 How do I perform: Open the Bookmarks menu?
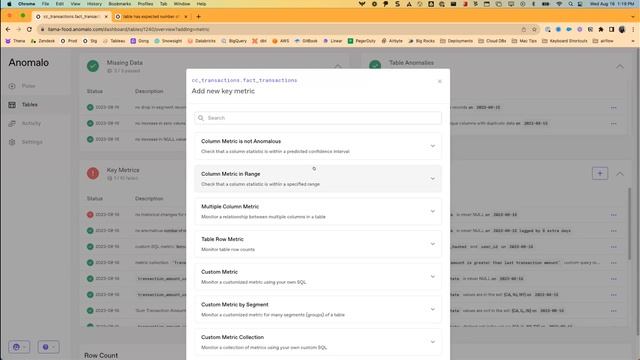[120, 4]
